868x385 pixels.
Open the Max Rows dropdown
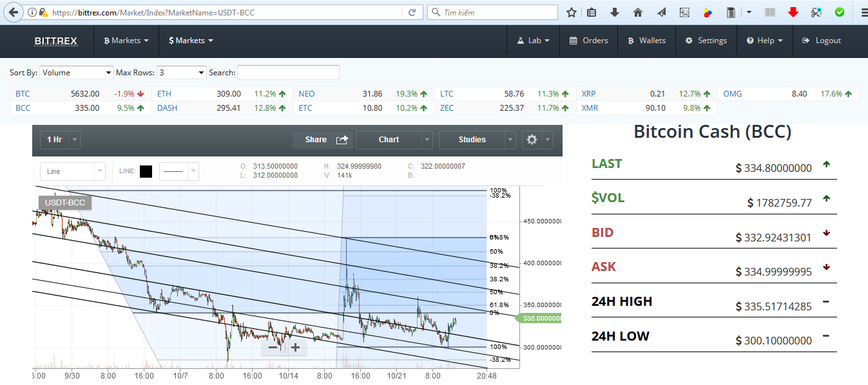pos(182,73)
